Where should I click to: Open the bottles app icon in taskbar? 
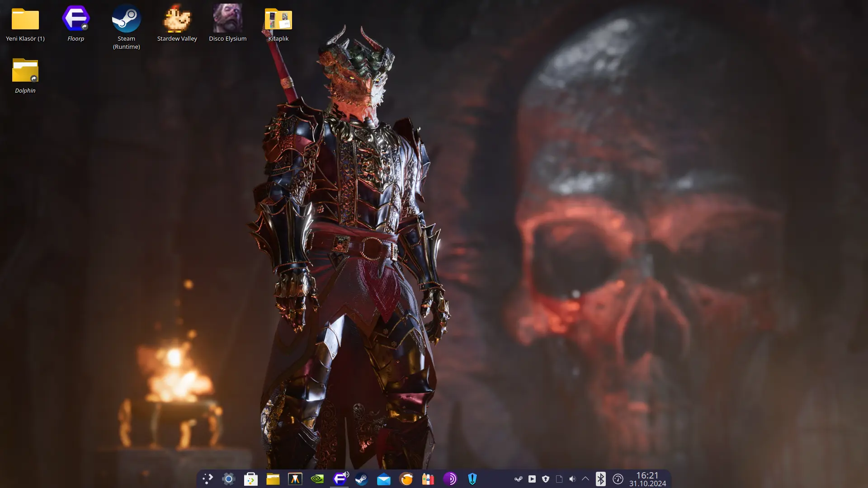[428, 479]
